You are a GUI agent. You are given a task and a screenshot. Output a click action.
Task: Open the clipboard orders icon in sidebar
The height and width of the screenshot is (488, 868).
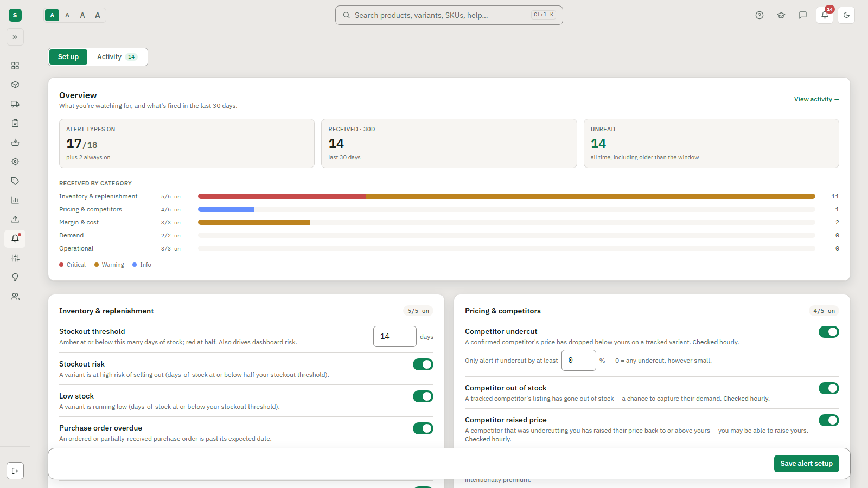15,123
